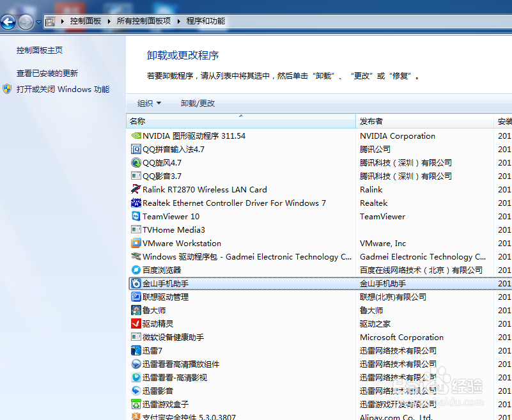
Task: Click the QQ旋风4.7 icon
Action: pyautogui.click(x=136, y=162)
